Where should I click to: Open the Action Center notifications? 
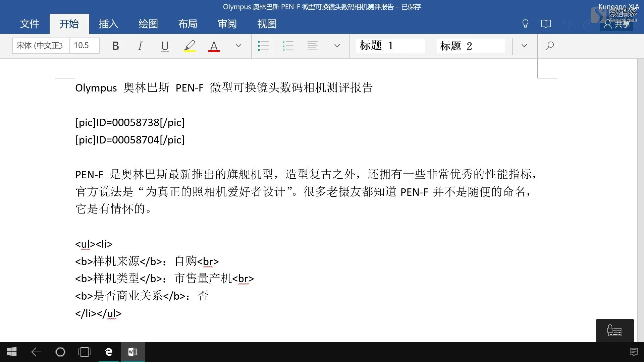coord(634,352)
